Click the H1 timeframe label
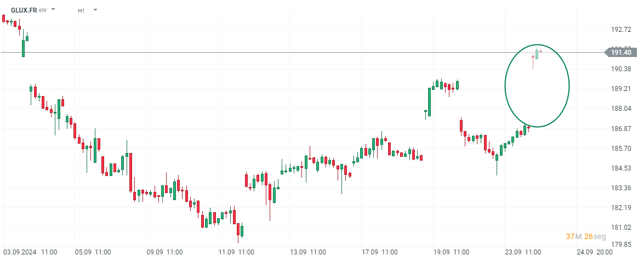The image size is (644, 261). click(81, 10)
